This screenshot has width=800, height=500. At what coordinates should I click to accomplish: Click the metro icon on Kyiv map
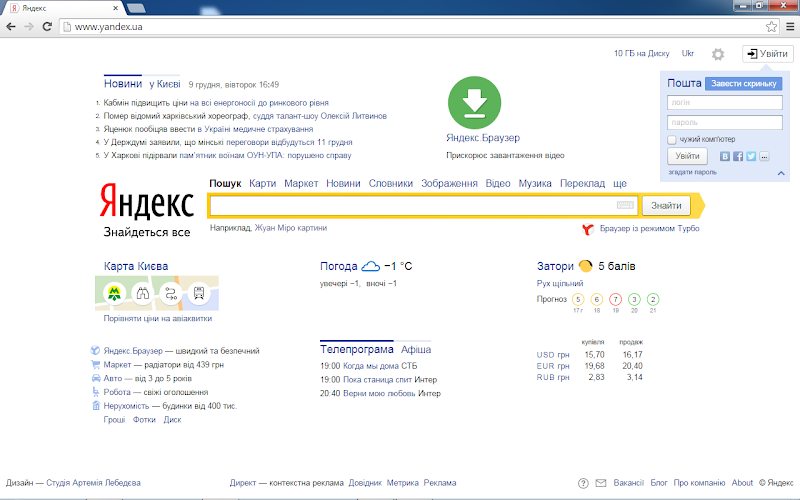(x=114, y=293)
